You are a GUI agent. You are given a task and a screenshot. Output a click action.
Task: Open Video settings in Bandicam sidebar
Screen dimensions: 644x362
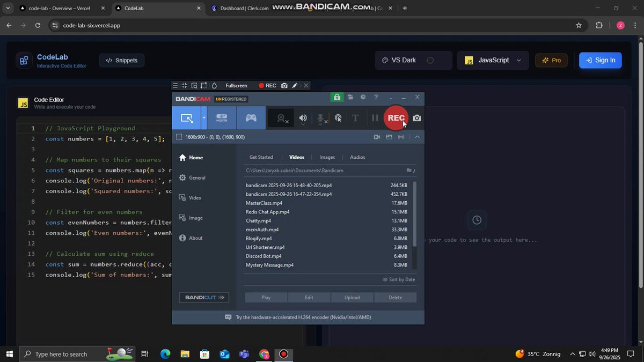click(x=191, y=198)
